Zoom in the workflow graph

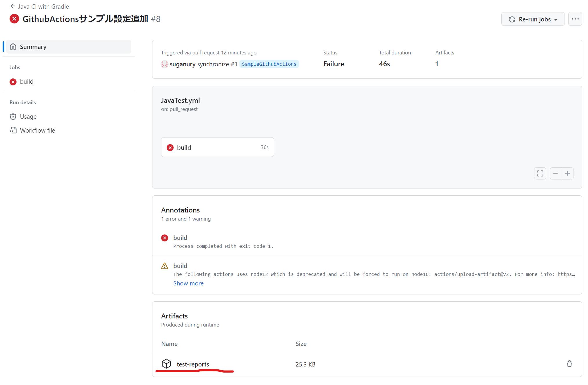pyautogui.click(x=567, y=173)
